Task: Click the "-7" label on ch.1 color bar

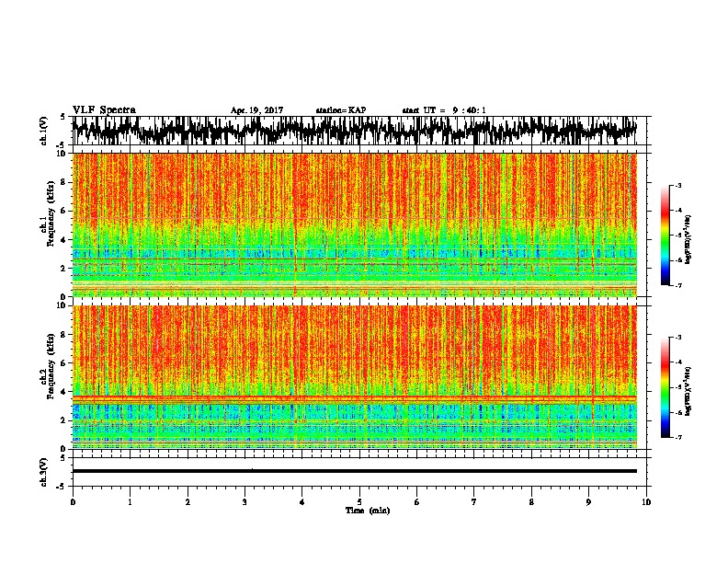Action: click(678, 285)
